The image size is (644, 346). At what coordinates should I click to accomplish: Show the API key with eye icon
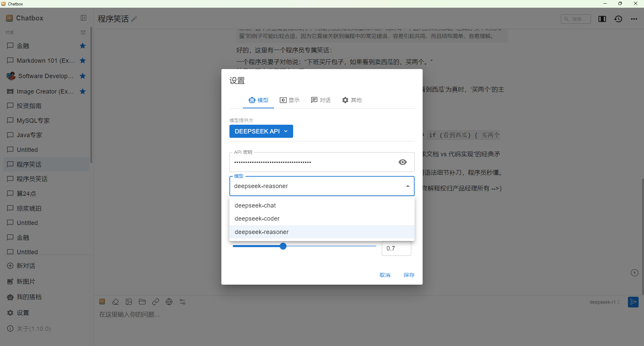click(402, 162)
